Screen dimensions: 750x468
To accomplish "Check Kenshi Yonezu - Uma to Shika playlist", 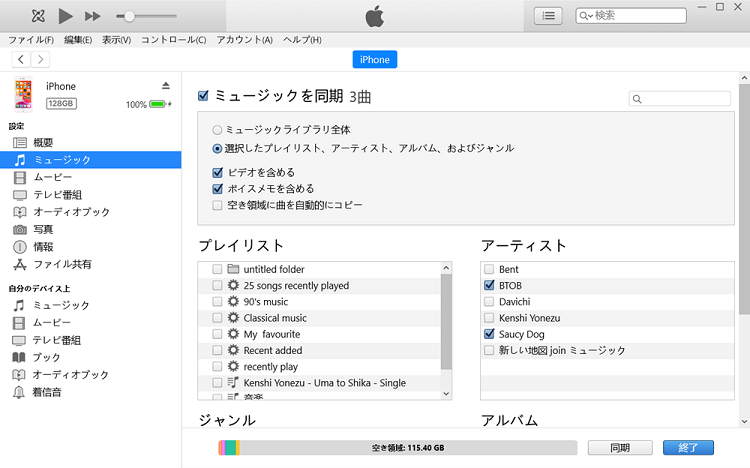I will coord(217,383).
